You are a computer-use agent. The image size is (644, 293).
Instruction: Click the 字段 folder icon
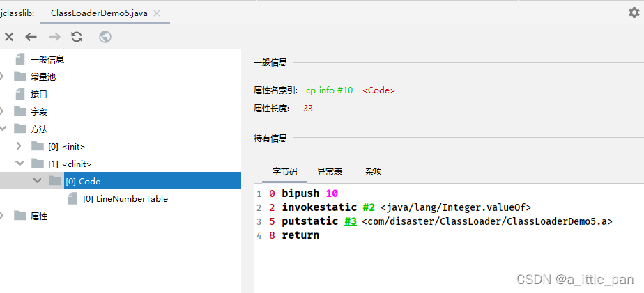20,111
